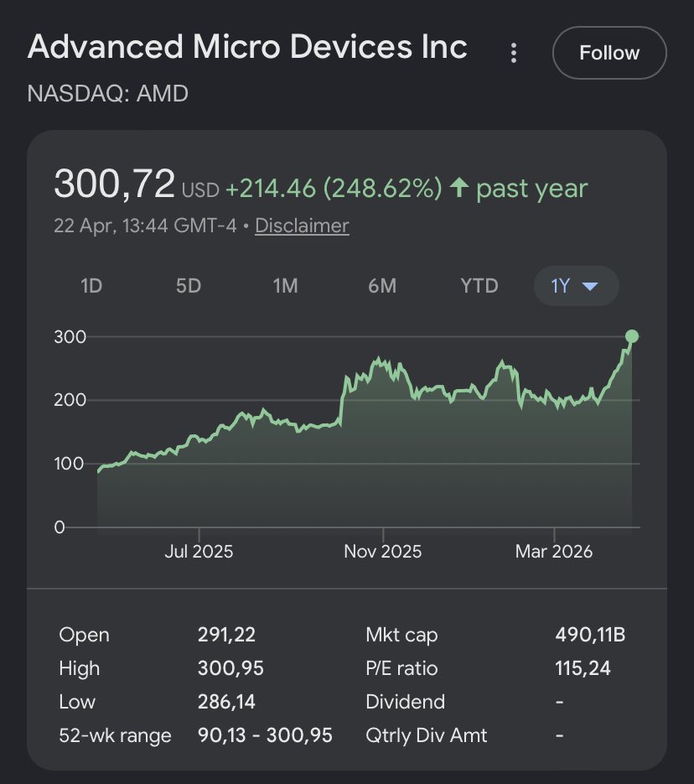Switch chart to 1M range
The height and width of the screenshot is (784, 694).
pos(285,286)
